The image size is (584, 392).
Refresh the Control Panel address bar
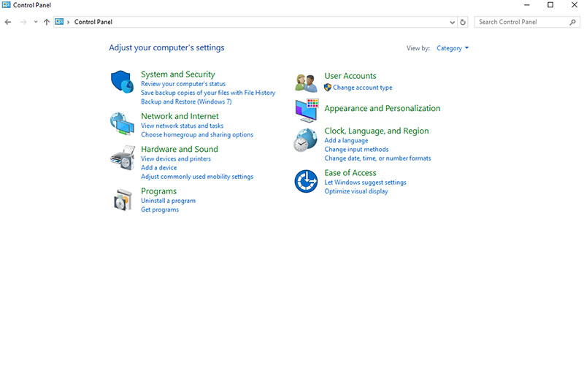463,22
